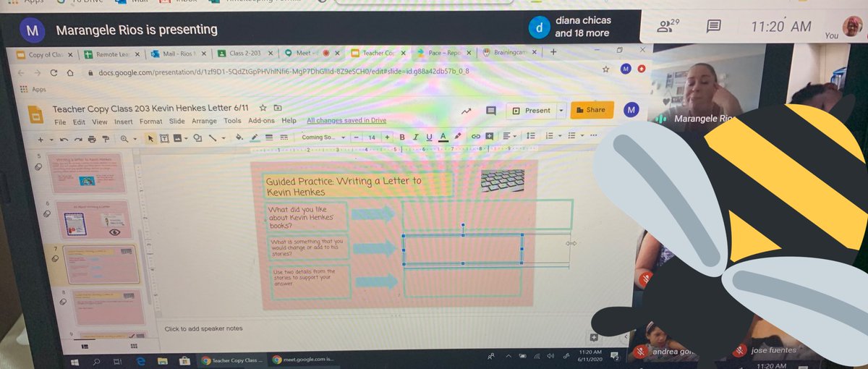
Task: Switch to the Remote Learning browser tab
Action: [113, 54]
